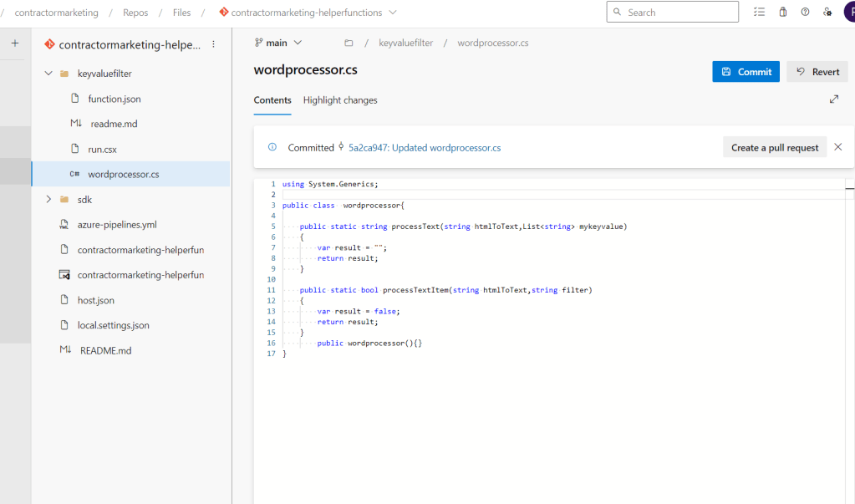This screenshot has width=855, height=504.
Task: Click the Markdown icon beside keyvaluefilter readme.md
Action: coord(76,123)
